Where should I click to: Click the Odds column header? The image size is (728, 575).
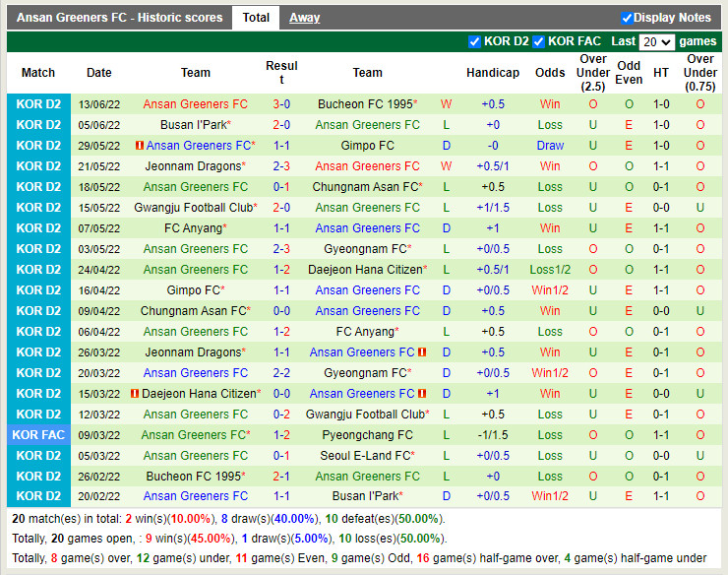(550, 73)
